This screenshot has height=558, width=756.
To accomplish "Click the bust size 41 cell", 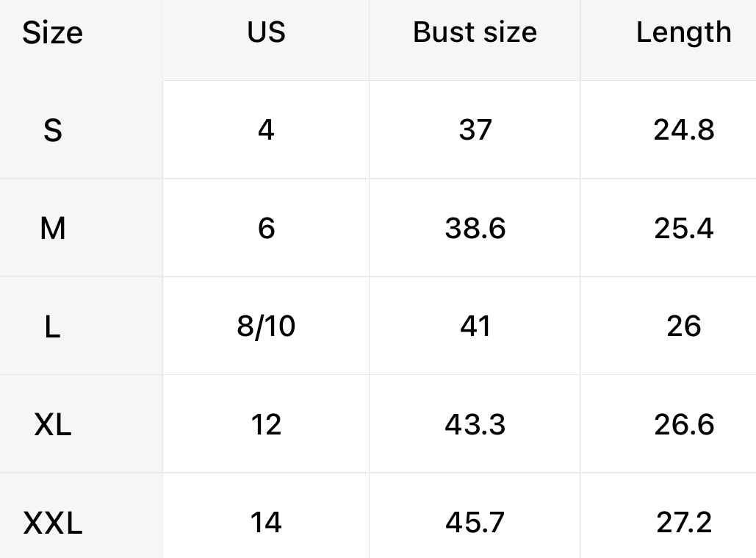I will pyautogui.click(x=475, y=326).
